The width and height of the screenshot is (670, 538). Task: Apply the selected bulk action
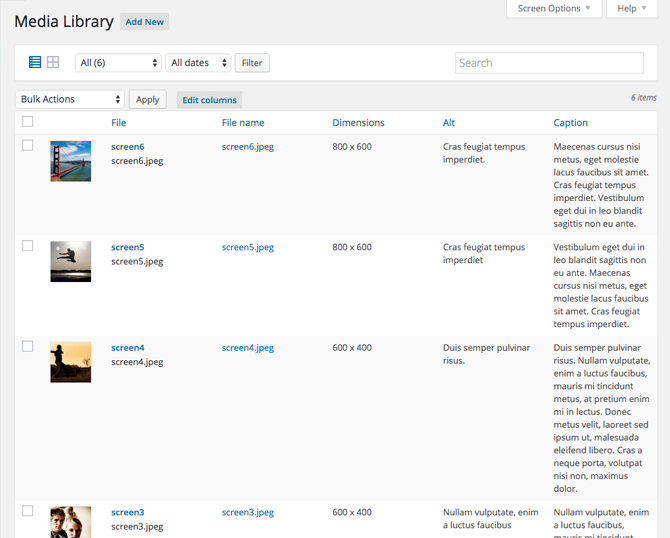click(x=147, y=100)
